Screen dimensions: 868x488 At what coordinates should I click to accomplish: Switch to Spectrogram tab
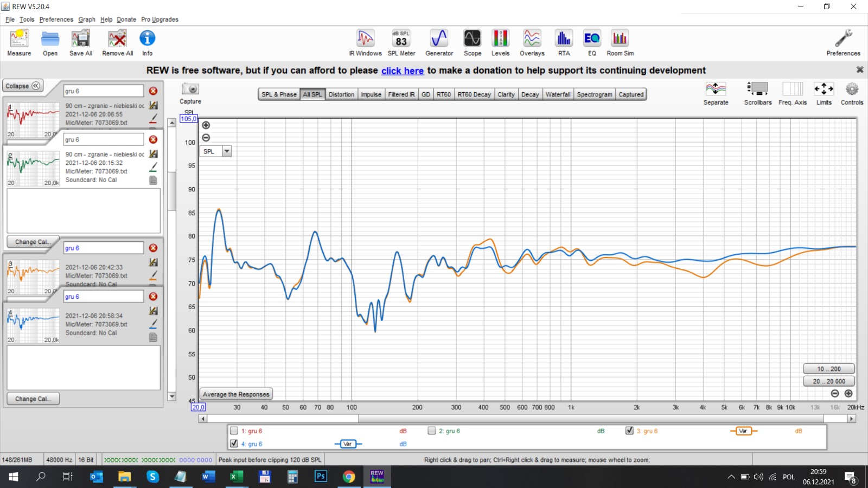(595, 94)
